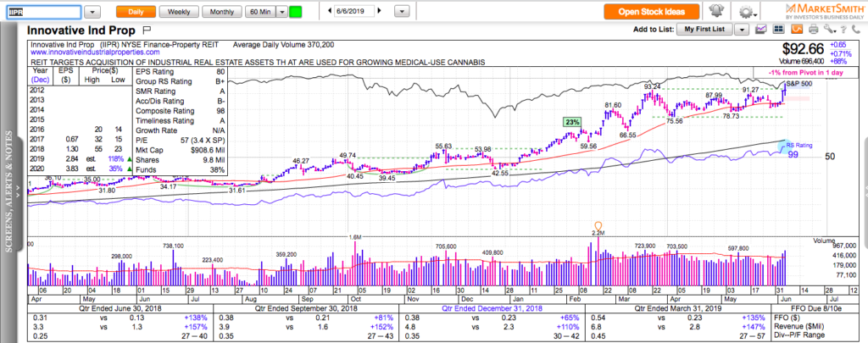Click the Open Stock Ideas button
This screenshot has height=343, width=868.
coord(652,12)
